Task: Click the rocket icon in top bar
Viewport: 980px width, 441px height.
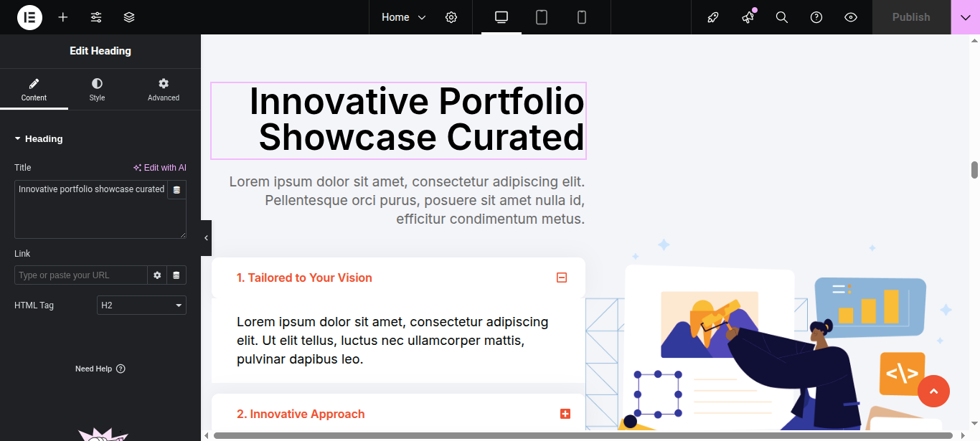Action: tap(712, 17)
